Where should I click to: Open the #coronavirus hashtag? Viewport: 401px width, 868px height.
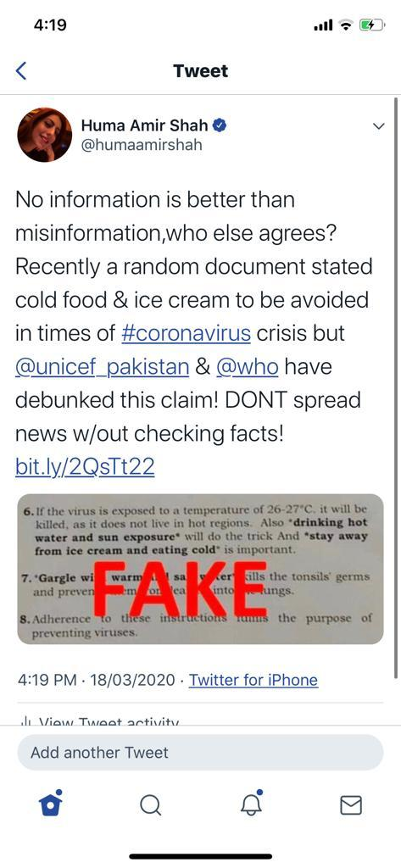tap(186, 333)
